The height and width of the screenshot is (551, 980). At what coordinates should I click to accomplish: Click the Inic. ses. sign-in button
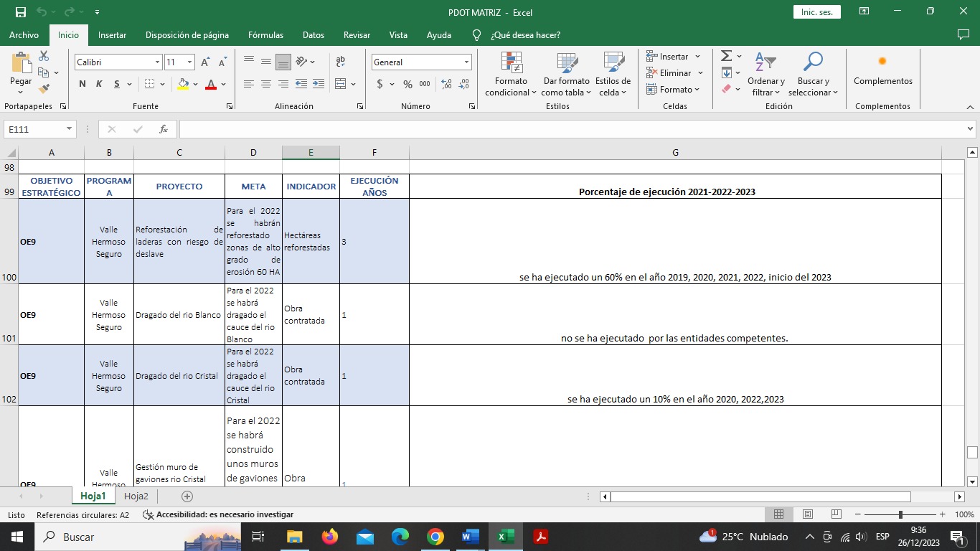pyautogui.click(x=816, y=11)
